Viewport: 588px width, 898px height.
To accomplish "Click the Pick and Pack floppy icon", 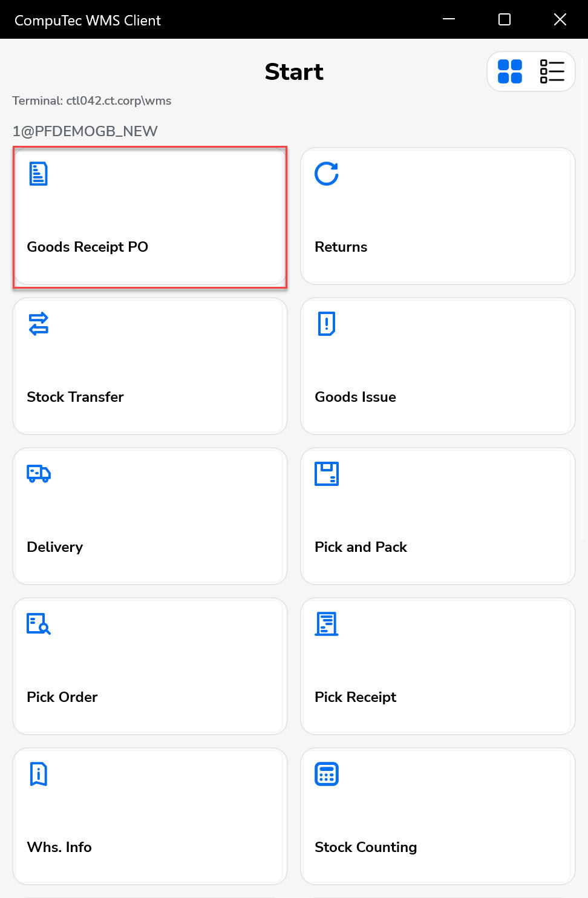I will click(327, 474).
